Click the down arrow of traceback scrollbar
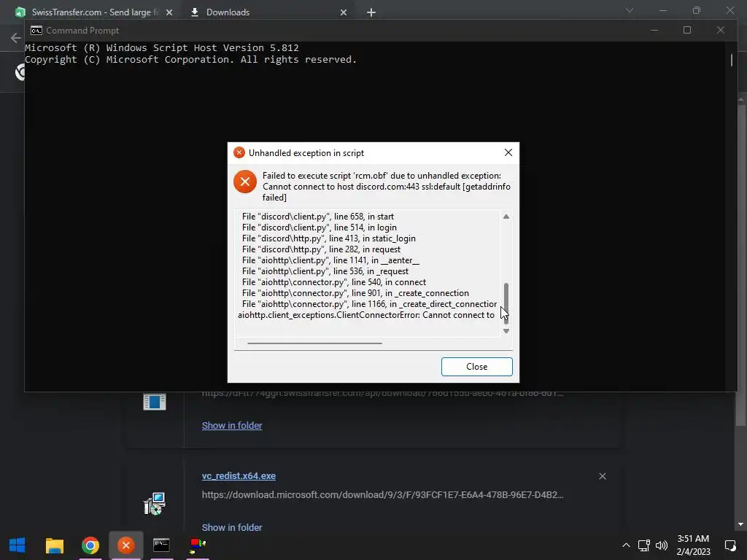 point(506,331)
